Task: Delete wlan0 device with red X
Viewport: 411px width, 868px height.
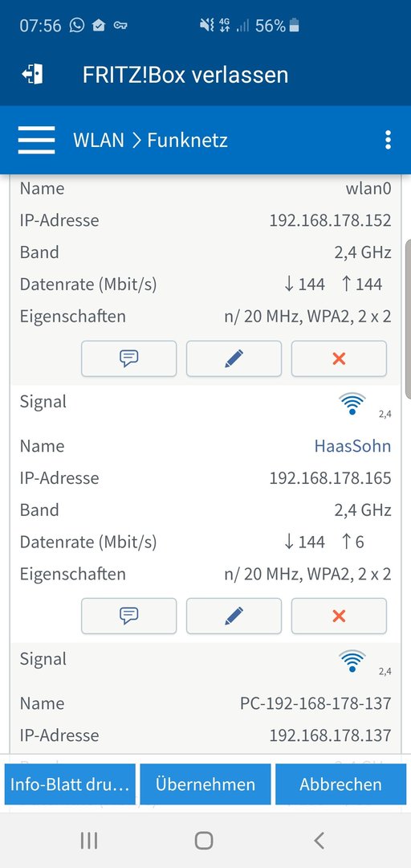Action: click(x=339, y=358)
